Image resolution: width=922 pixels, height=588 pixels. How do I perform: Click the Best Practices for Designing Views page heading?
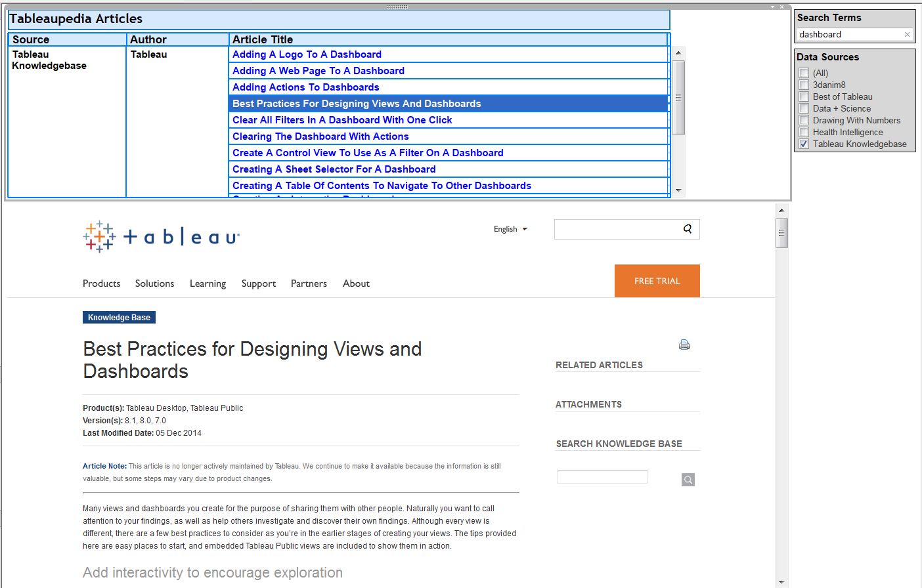tap(252, 360)
